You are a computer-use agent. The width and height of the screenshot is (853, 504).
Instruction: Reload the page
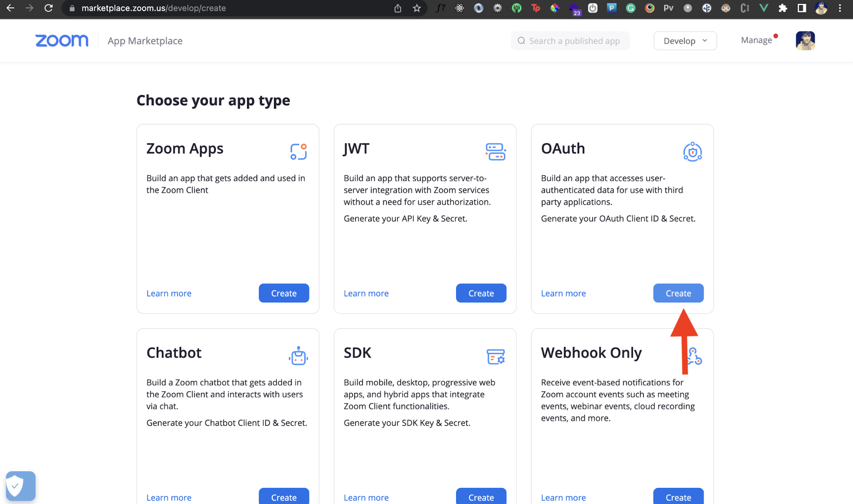coord(49,8)
